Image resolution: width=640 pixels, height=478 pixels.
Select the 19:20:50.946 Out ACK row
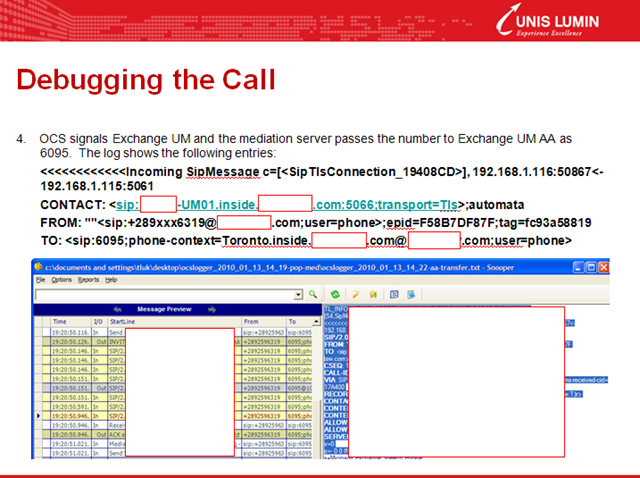177,435
